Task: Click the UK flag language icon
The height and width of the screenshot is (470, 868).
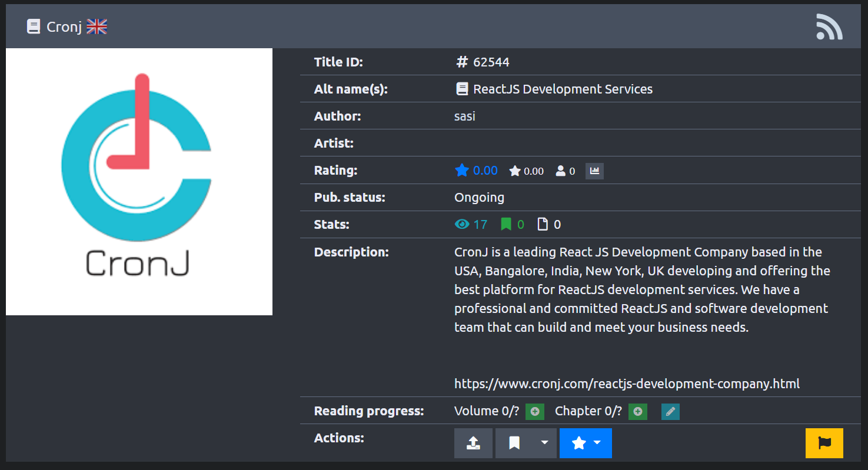Action: (x=97, y=26)
